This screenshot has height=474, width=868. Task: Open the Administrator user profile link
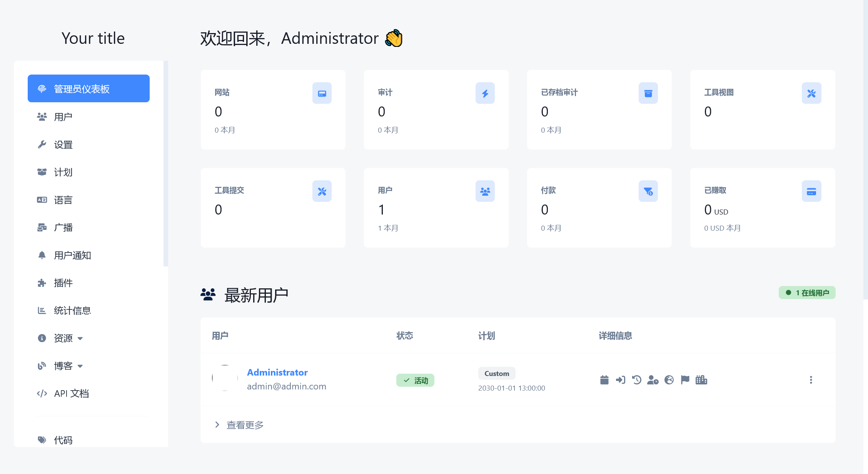(x=277, y=373)
